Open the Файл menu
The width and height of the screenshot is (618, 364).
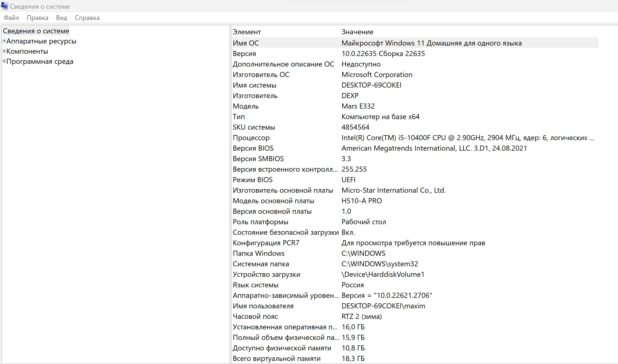[x=11, y=18]
